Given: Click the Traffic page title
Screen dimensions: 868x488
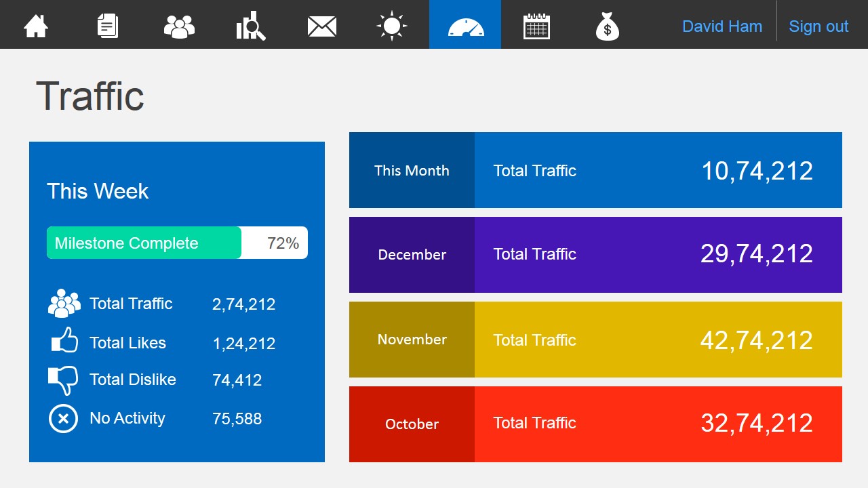Looking at the screenshot, I should [x=90, y=96].
